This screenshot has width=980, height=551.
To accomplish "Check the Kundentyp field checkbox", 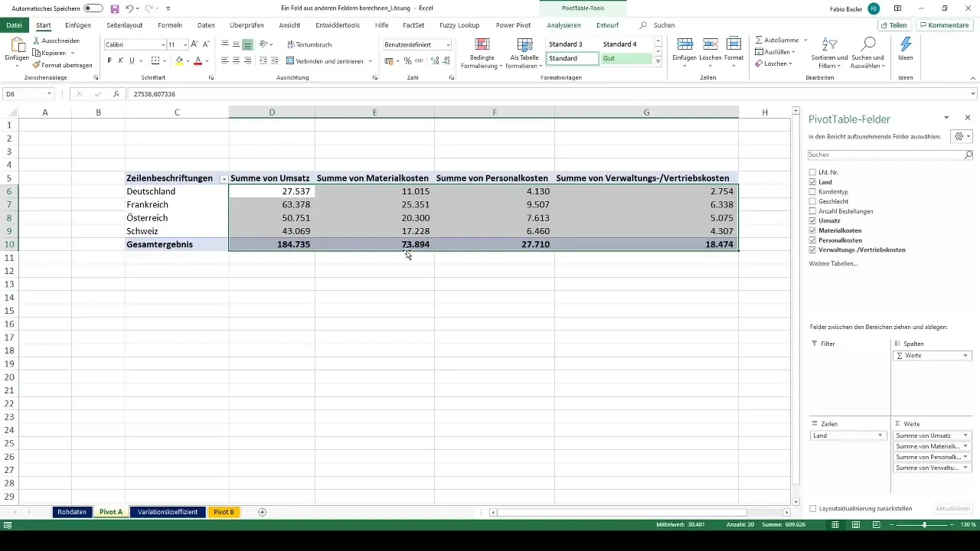I will pyautogui.click(x=813, y=192).
